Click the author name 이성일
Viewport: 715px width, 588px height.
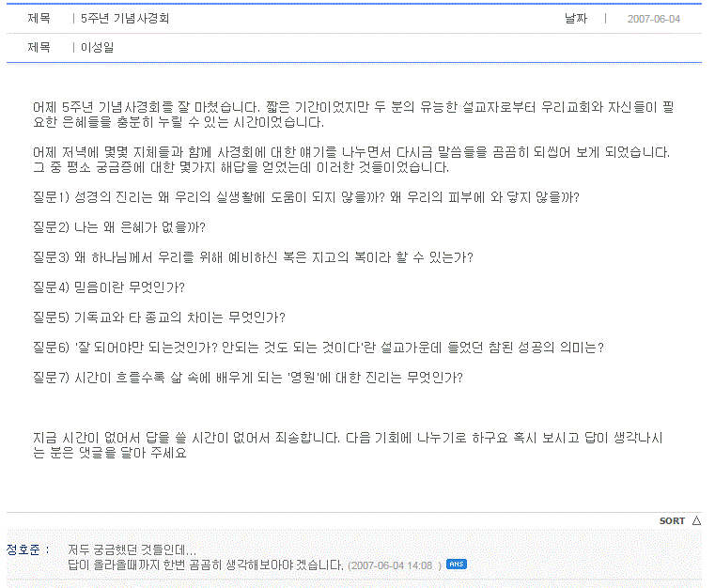click(x=97, y=47)
